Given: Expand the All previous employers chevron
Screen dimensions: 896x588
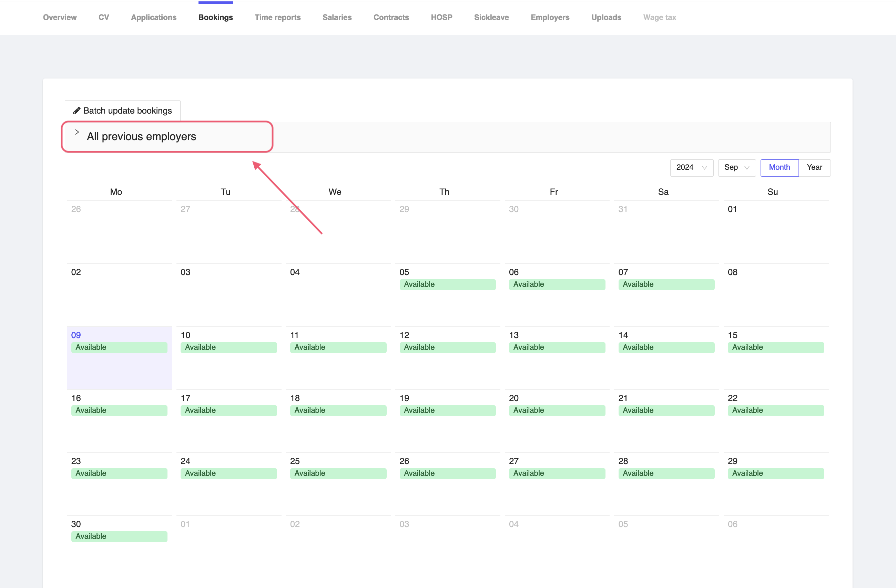Looking at the screenshot, I should click(77, 132).
